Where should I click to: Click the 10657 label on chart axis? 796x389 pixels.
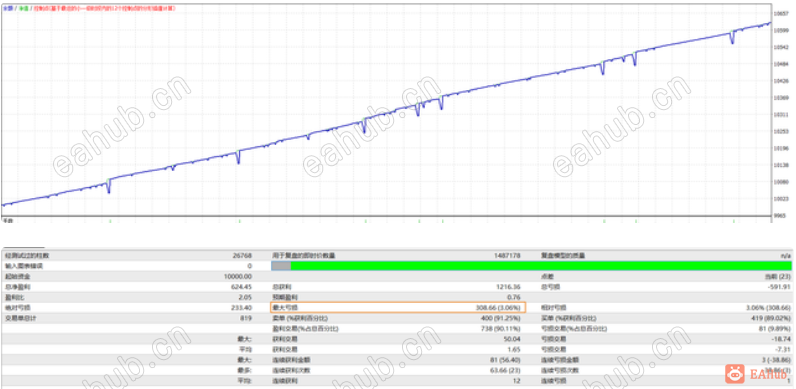click(x=781, y=14)
